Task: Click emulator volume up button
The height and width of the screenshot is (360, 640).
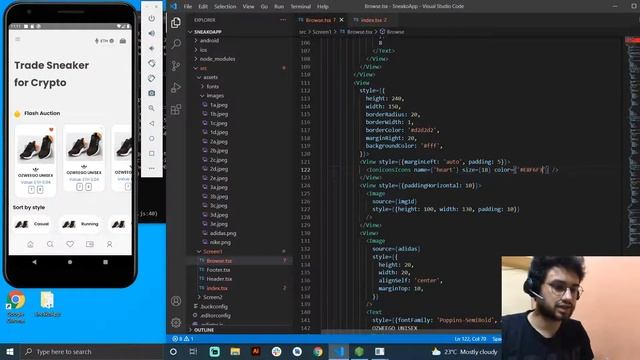Action: click(x=151, y=33)
